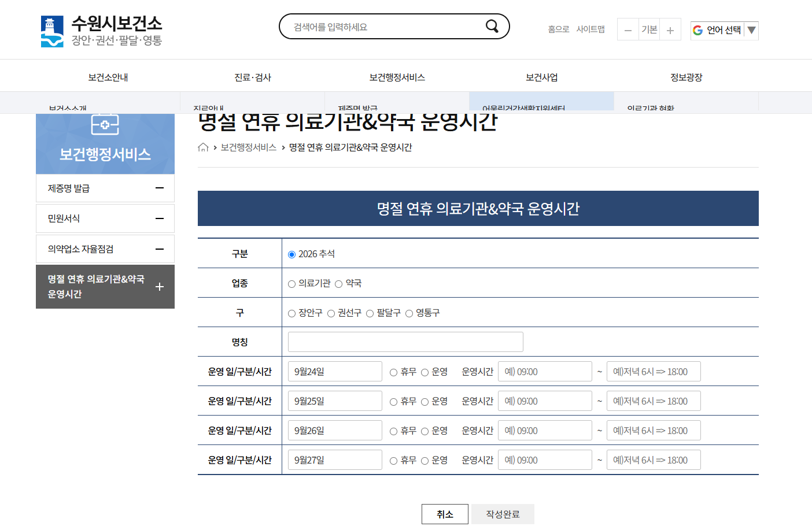
Task: Click the 명절 연휴 의료기관&약국 운영시간 breadcrumb text
Action: point(350,147)
